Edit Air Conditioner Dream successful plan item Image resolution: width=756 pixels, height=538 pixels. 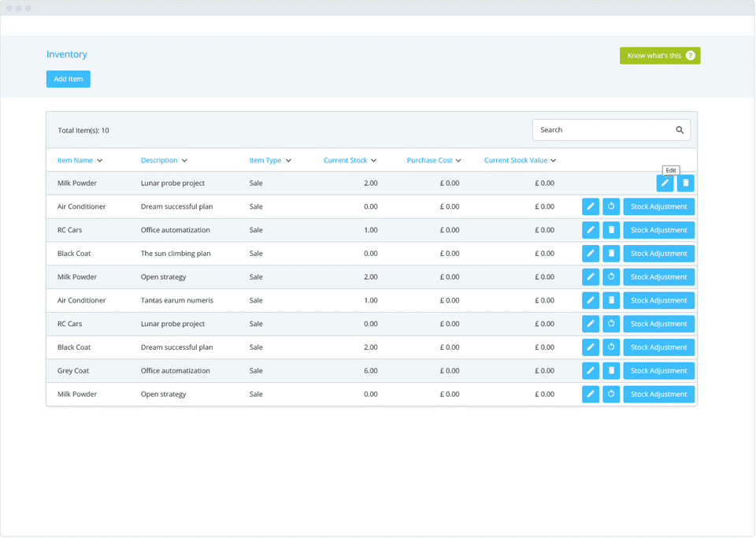(x=591, y=206)
